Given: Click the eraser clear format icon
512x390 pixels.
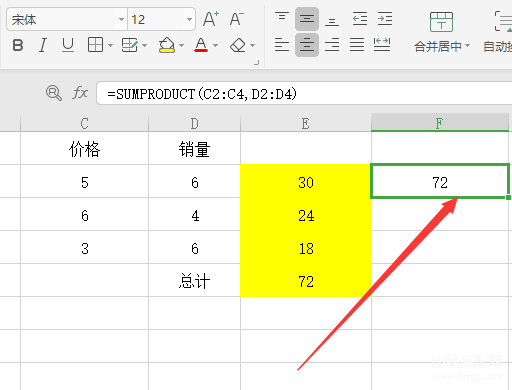Looking at the screenshot, I should tap(238, 45).
